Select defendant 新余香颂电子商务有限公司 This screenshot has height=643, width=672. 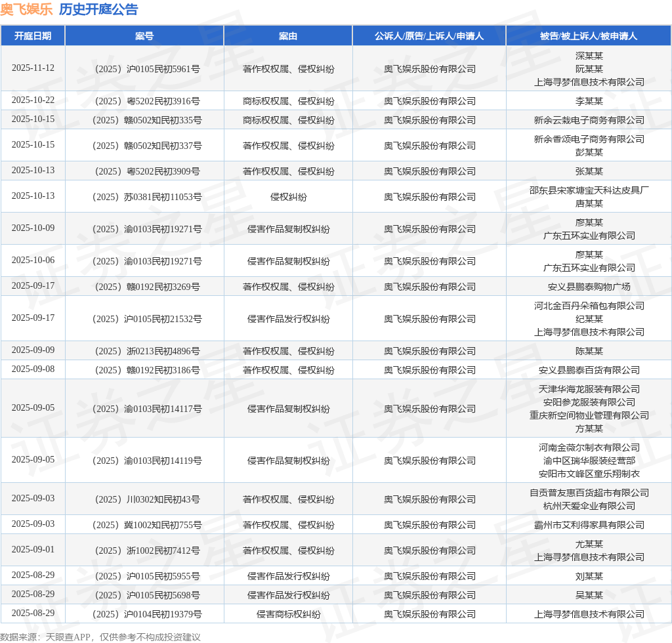(589, 139)
